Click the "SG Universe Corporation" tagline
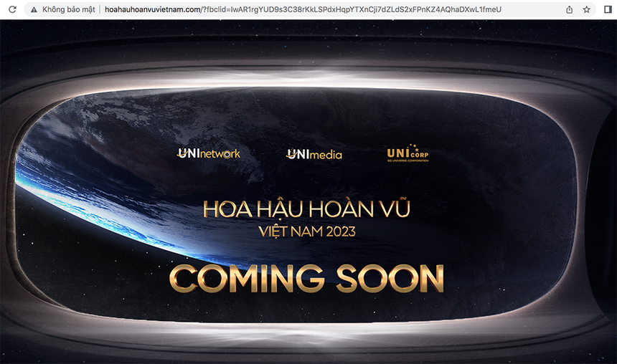Image resolution: width=617 pixels, height=364 pixels. click(408, 161)
